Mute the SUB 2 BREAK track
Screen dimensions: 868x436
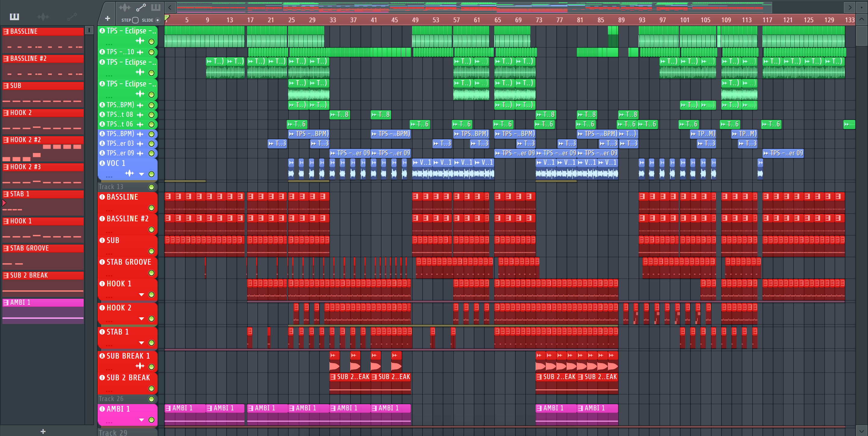[x=152, y=388]
